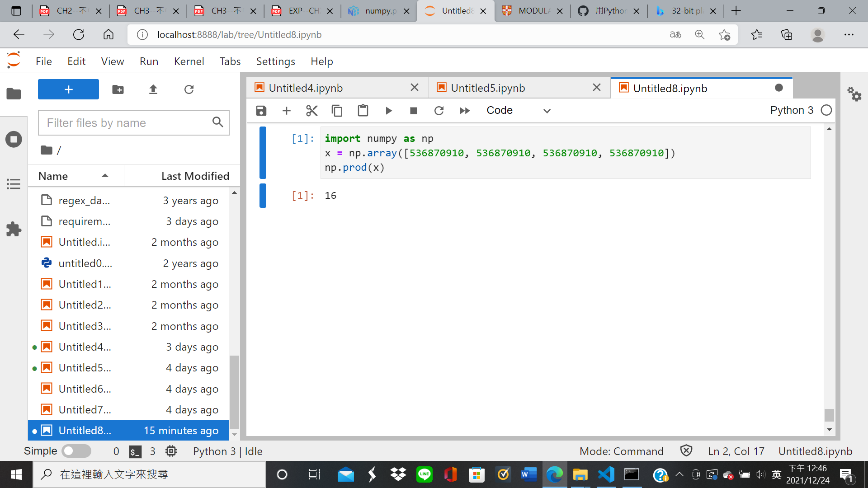Save the Untitled8 notebook
The width and height of the screenshot is (868, 488).
[x=261, y=110]
